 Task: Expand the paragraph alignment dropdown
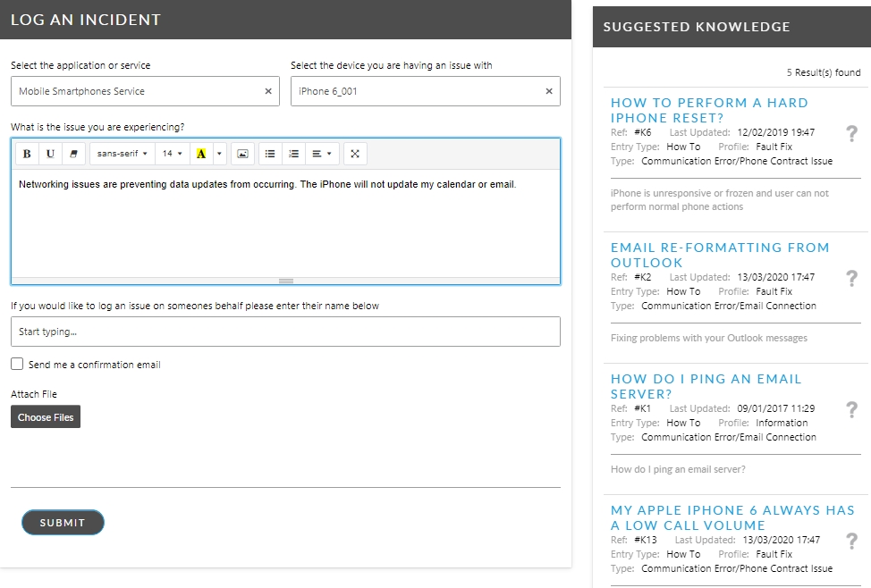321,154
